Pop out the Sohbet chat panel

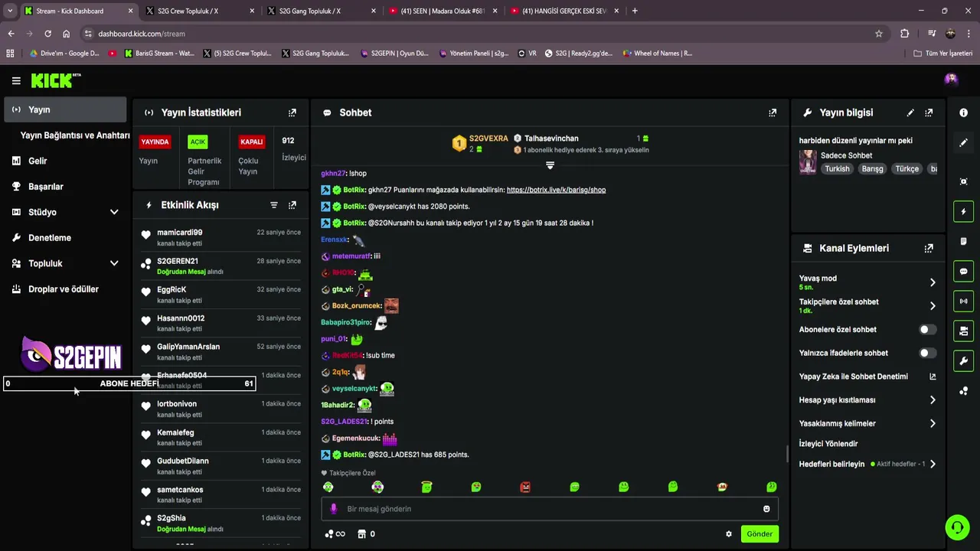(773, 112)
